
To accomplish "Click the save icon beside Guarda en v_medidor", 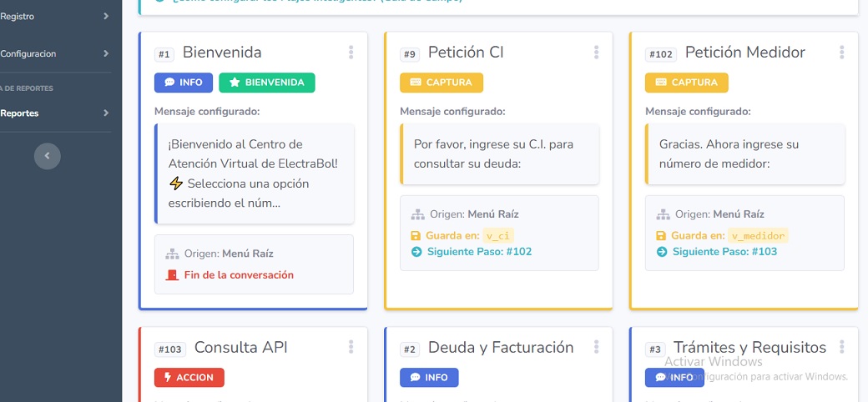I will (661, 235).
